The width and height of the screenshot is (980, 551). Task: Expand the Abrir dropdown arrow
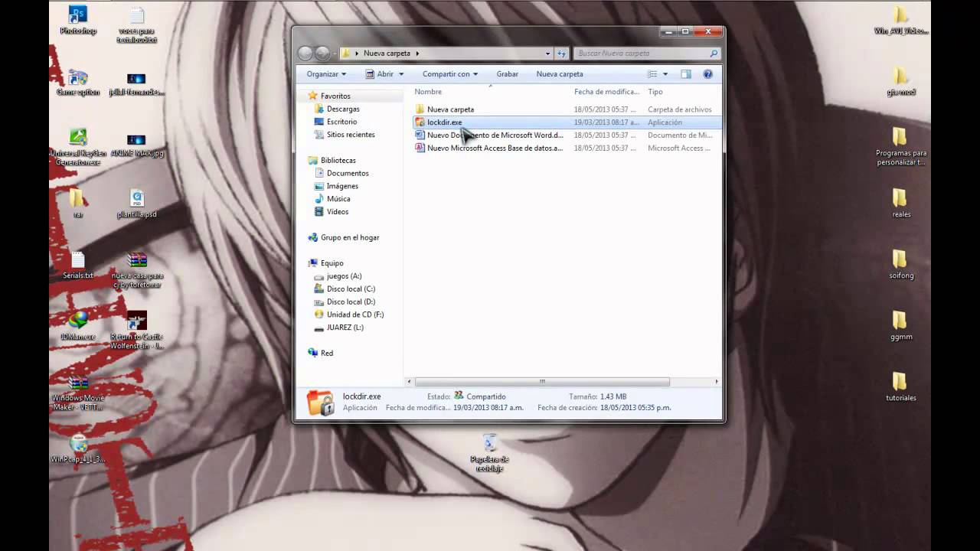tap(401, 74)
